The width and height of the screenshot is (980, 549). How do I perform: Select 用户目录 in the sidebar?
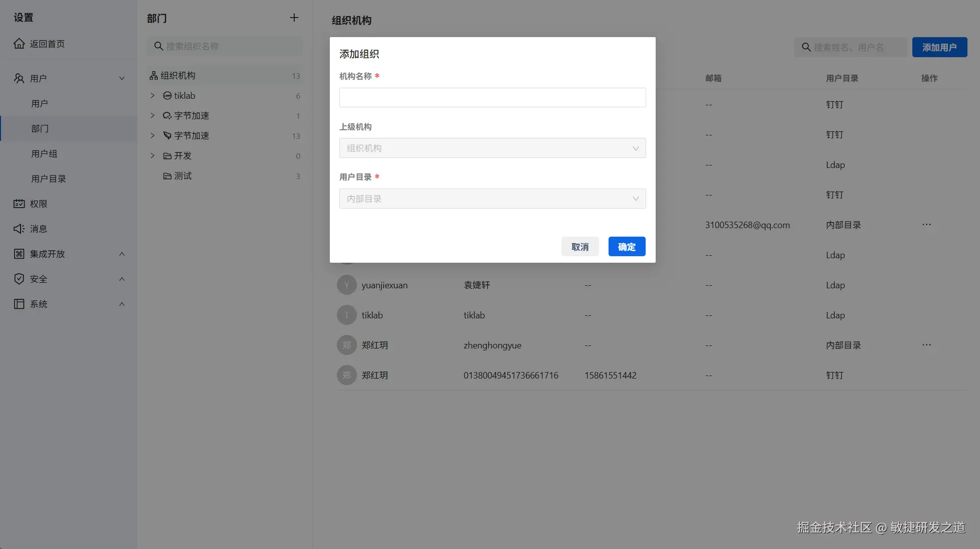point(49,179)
